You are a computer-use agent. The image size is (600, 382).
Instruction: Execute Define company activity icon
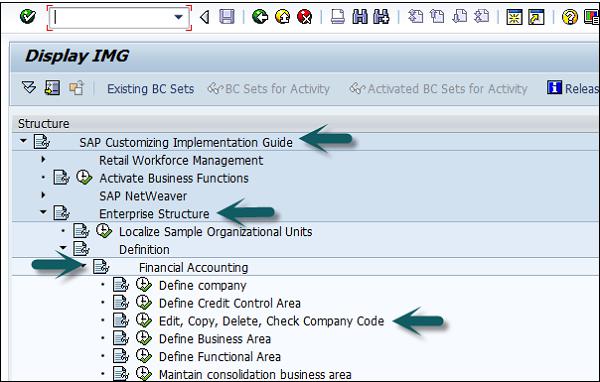pos(143,284)
